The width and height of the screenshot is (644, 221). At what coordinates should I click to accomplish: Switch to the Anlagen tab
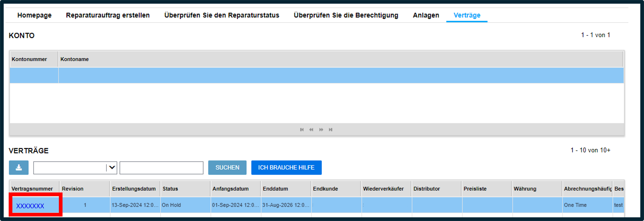[426, 15]
